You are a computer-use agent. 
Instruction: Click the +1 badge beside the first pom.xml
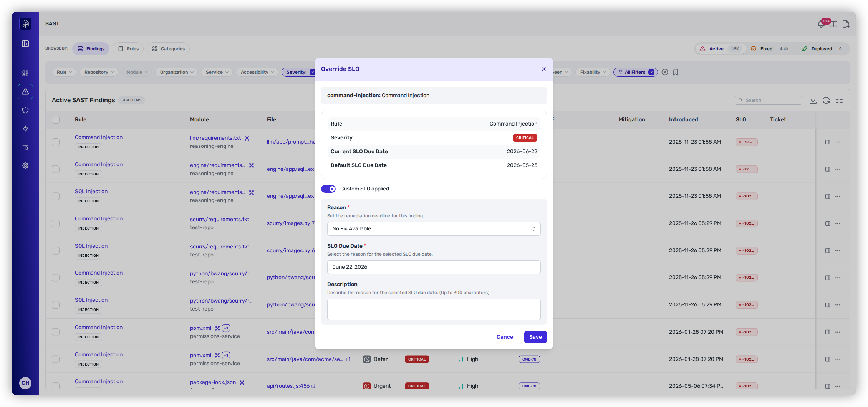coord(226,328)
